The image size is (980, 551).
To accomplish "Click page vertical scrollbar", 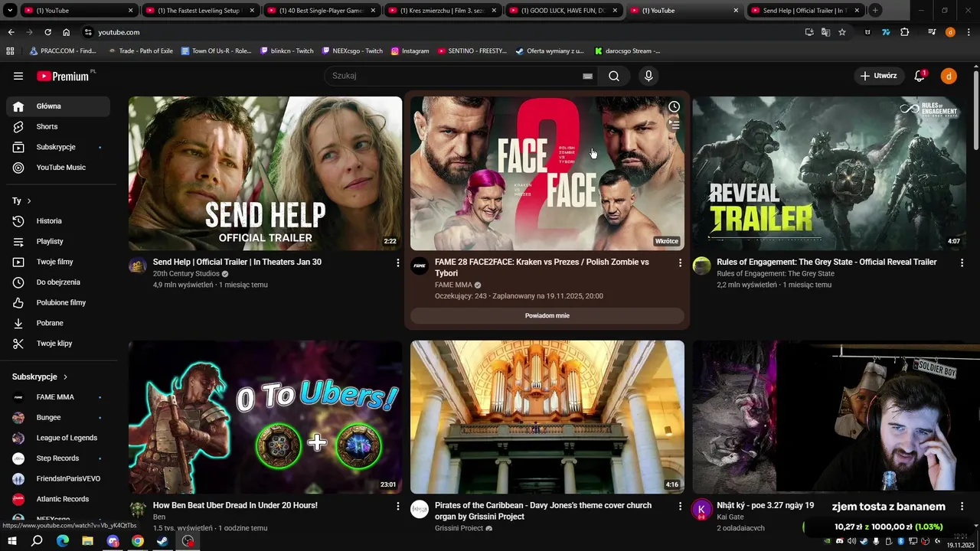I will pos(975,111).
